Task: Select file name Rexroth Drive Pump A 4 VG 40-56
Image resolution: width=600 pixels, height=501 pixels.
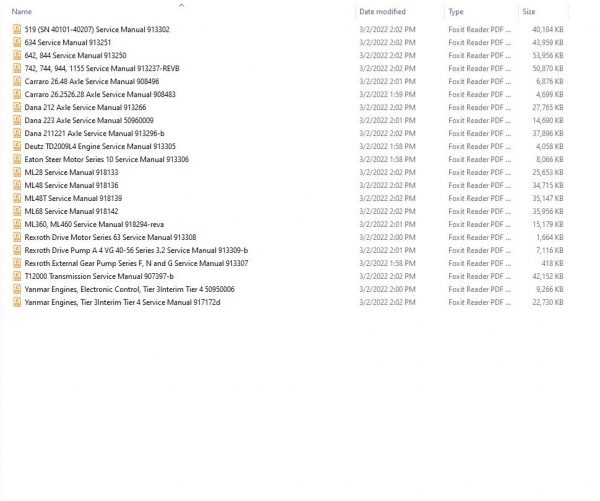Action: tap(136, 251)
